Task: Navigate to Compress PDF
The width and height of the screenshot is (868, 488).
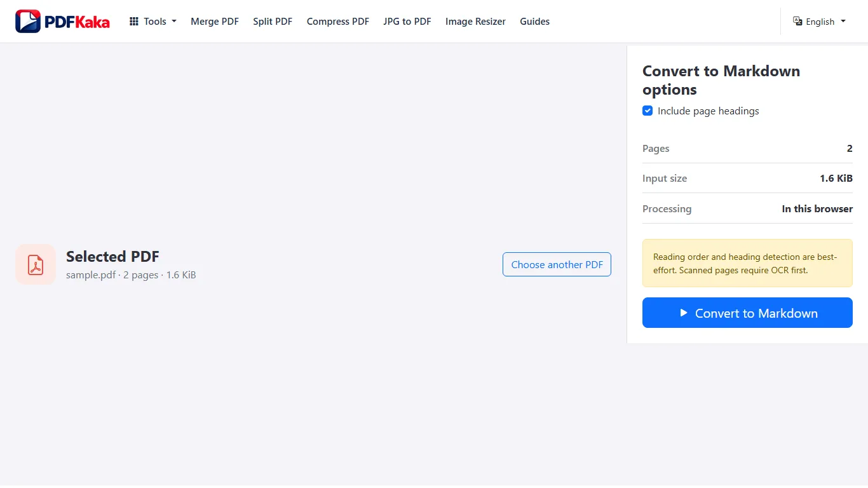Action: click(338, 22)
